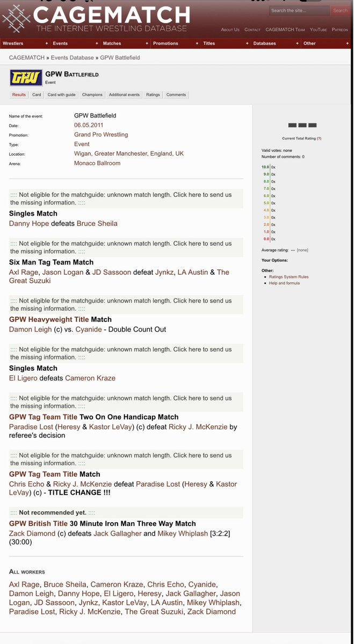Open the Contact link
The height and width of the screenshot is (644, 354).
[x=252, y=30]
